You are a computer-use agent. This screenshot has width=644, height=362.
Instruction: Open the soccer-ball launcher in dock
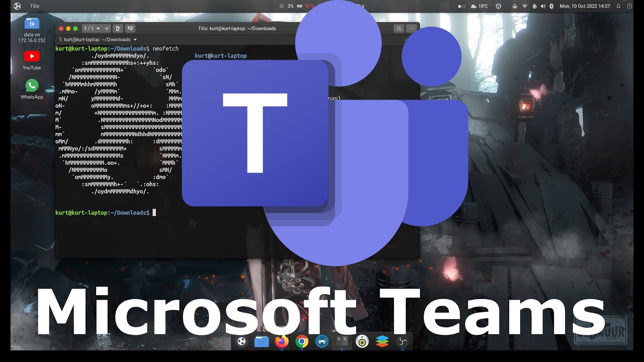tap(242, 342)
